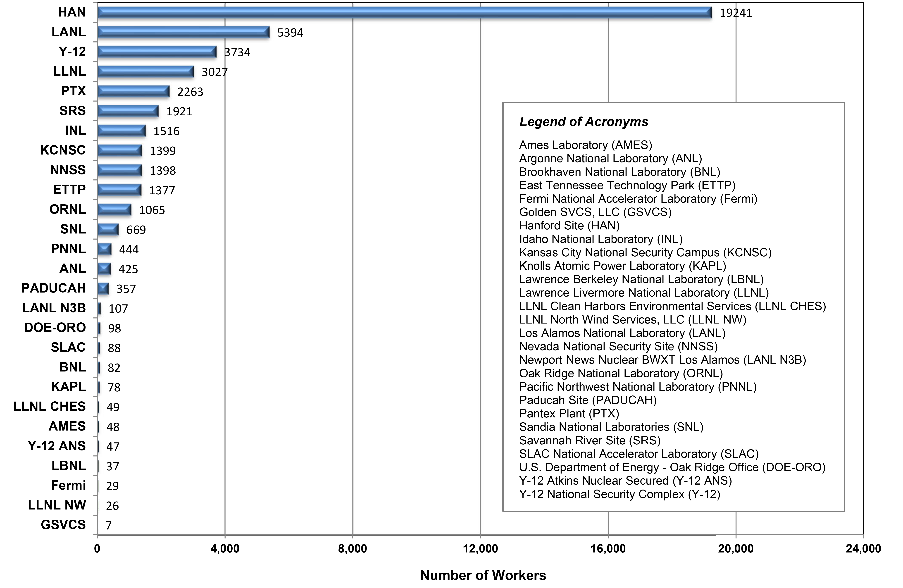The image size is (903, 588).
Task: Select the LANL N3B site label
Action: tap(54, 308)
